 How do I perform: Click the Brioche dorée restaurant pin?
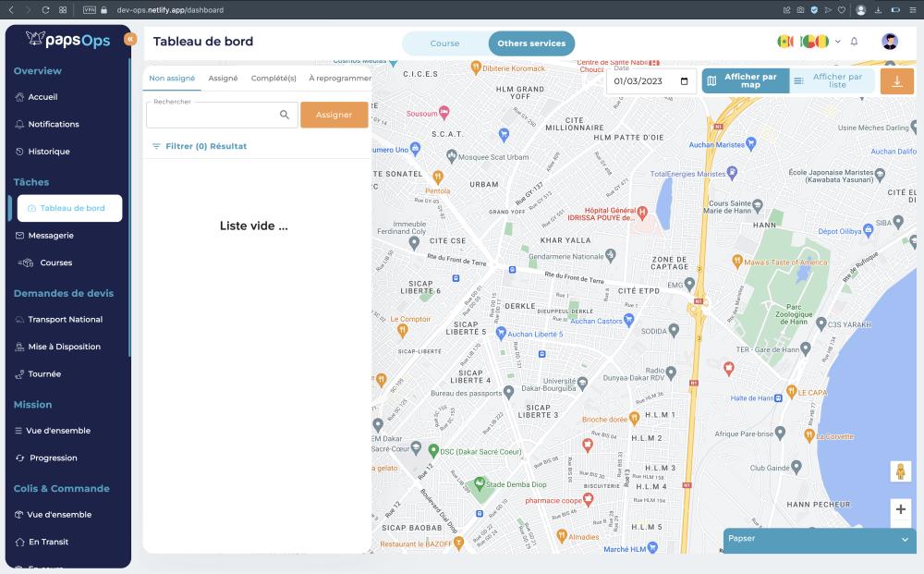coord(634,419)
